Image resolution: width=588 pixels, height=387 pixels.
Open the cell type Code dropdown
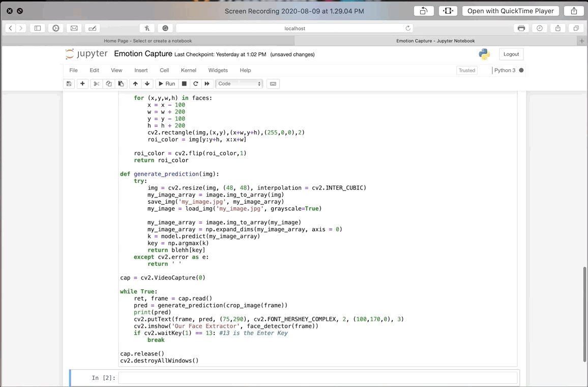point(239,84)
